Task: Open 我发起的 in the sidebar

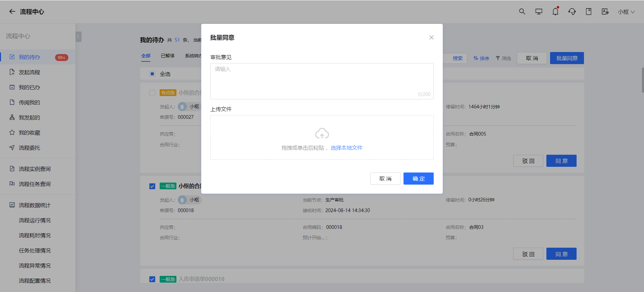Action: click(38, 117)
